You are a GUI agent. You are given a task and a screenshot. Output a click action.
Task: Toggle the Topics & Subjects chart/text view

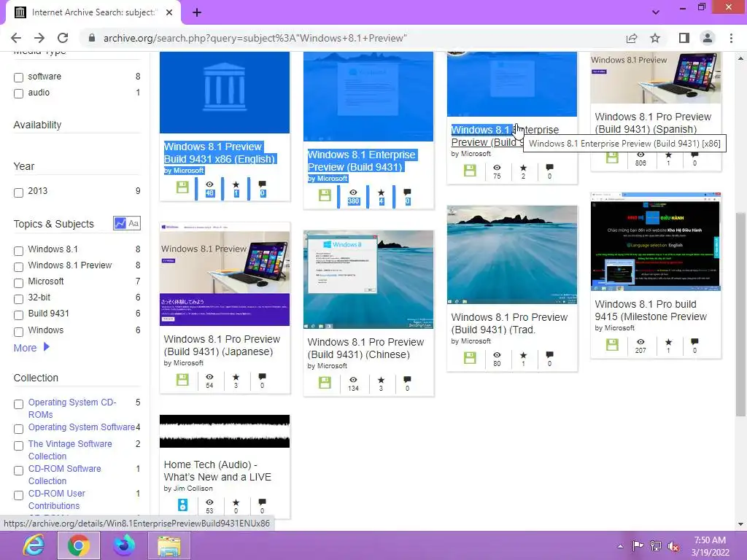click(127, 223)
